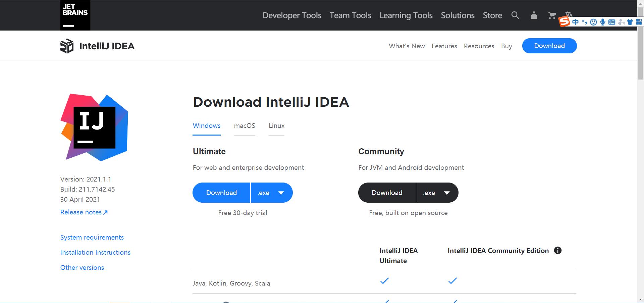Click 'For web and enterprise development' text
Screen dimensions: 644x303
coord(248,167)
